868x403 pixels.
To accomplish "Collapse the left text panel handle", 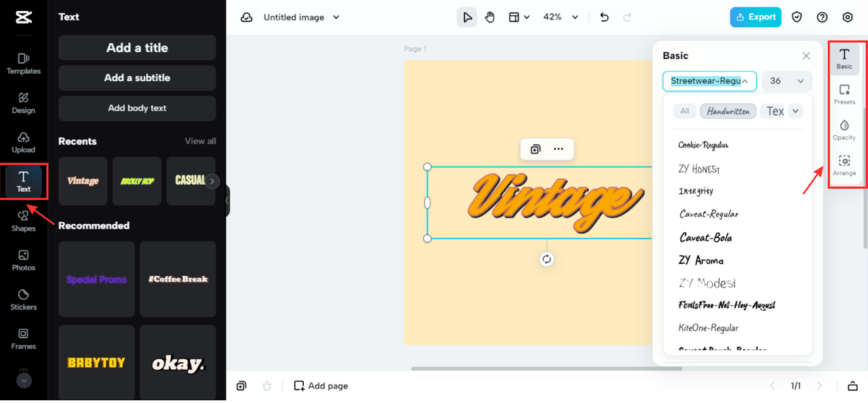I will 228,201.
